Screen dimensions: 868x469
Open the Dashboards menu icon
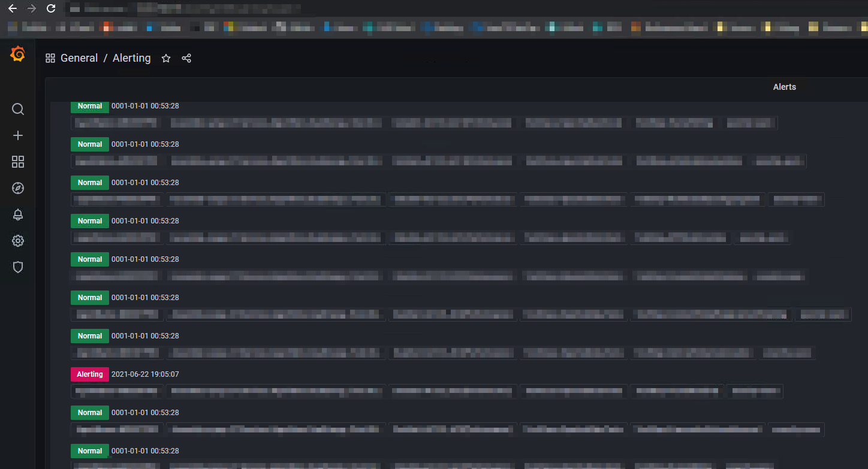click(x=17, y=162)
